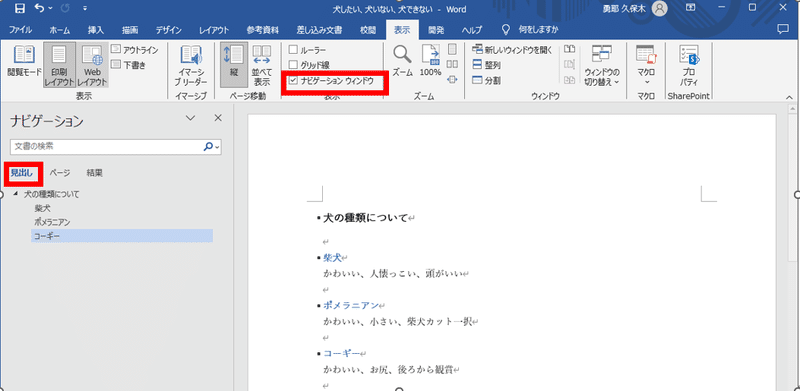
Task: Click the Page Width zoom icon
Action: tap(452, 80)
